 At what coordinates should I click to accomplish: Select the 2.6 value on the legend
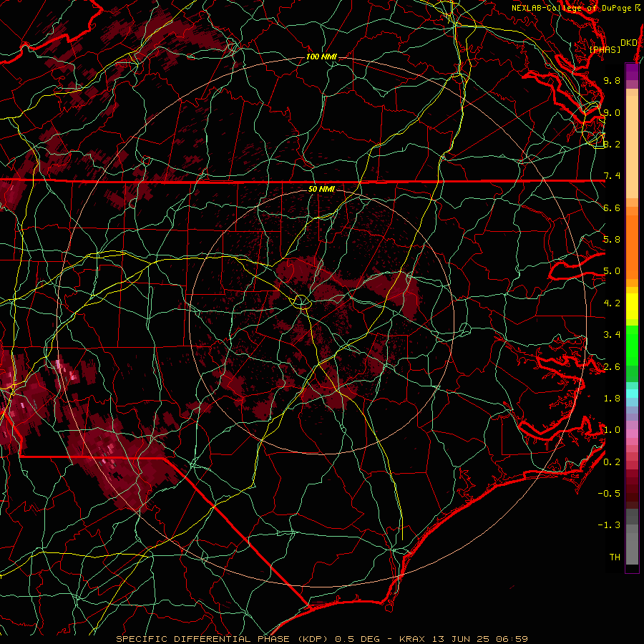tap(612, 367)
